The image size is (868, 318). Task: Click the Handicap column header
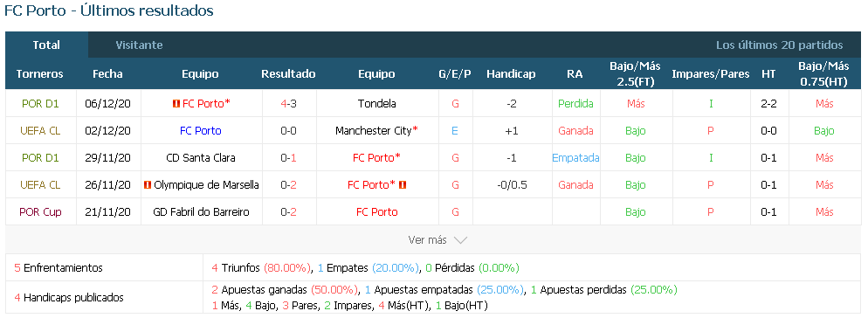(511, 73)
